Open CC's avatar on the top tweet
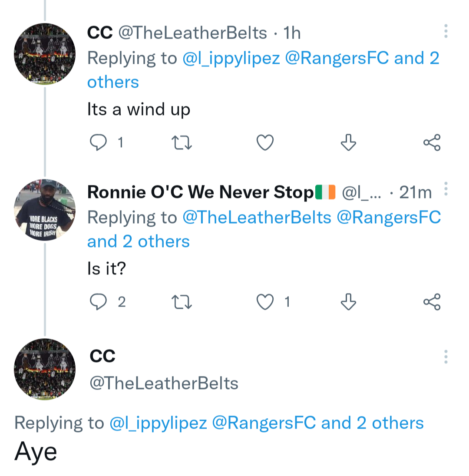This screenshot has width=469, height=476. point(45,54)
